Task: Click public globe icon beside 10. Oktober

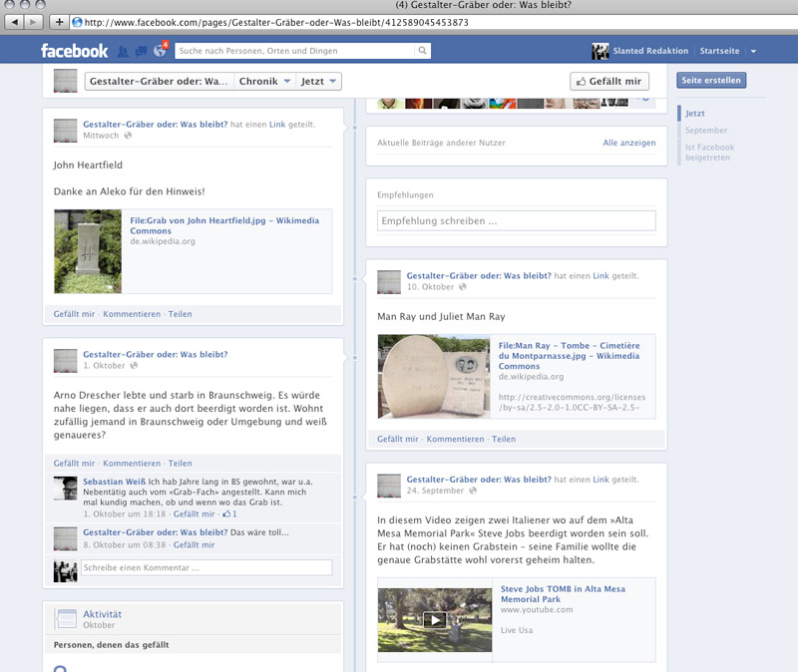Action: [x=462, y=287]
